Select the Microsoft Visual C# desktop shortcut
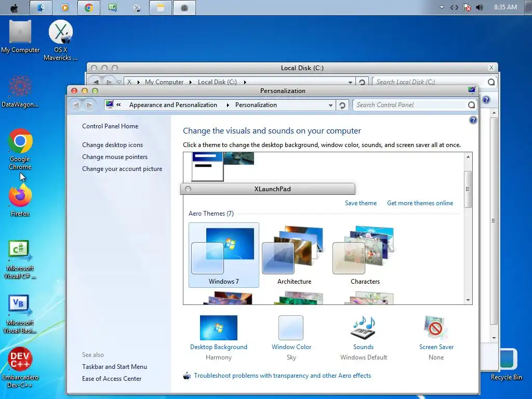Viewport: 532px width, 399px height. [x=20, y=259]
